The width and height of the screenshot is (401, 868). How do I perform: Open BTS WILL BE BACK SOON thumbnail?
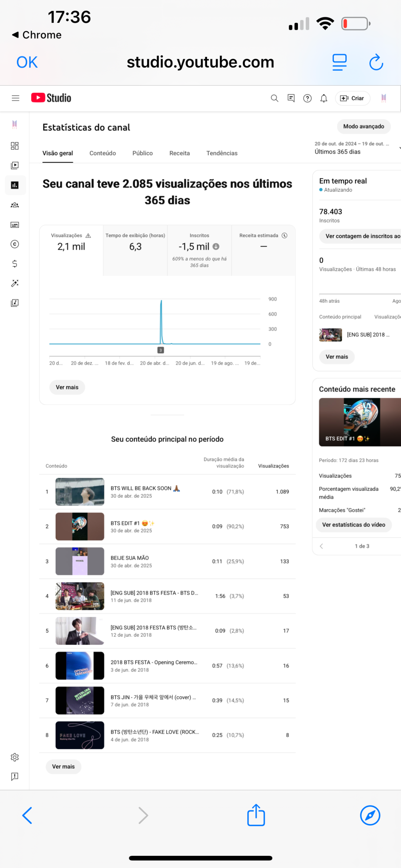tap(80, 492)
